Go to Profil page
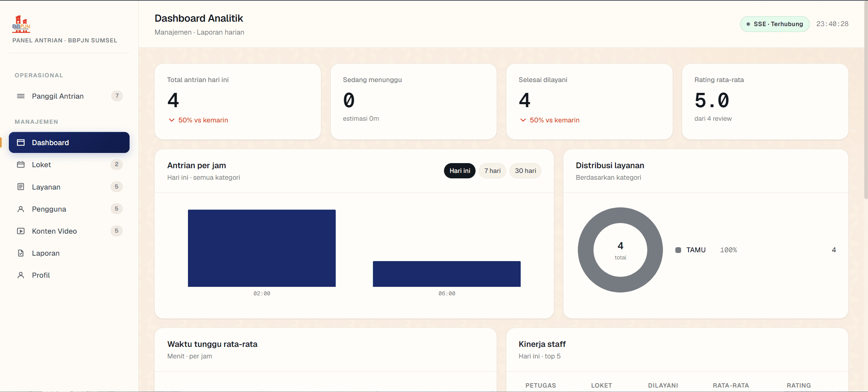Viewport: 868px width, 392px height. tap(69, 275)
